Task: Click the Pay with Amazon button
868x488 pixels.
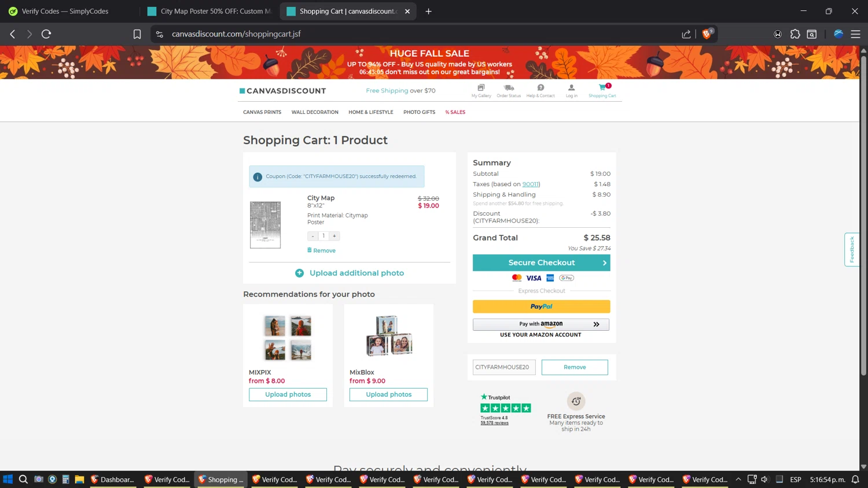Action: tap(541, 324)
